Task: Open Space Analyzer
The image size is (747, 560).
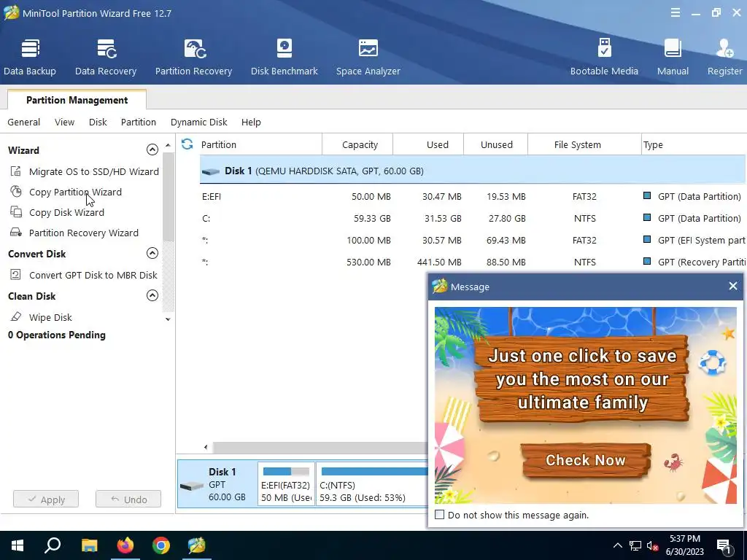Action: (x=368, y=57)
